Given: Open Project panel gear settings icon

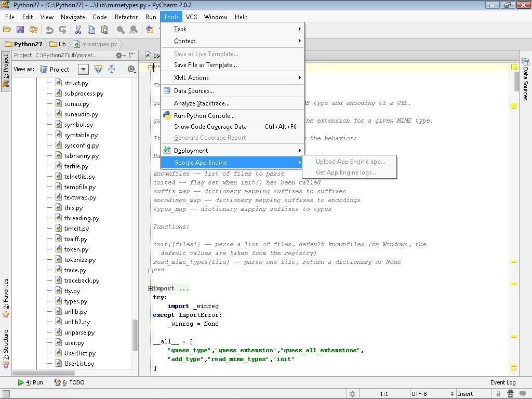Looking at the screenshot, I should point(120,55).
